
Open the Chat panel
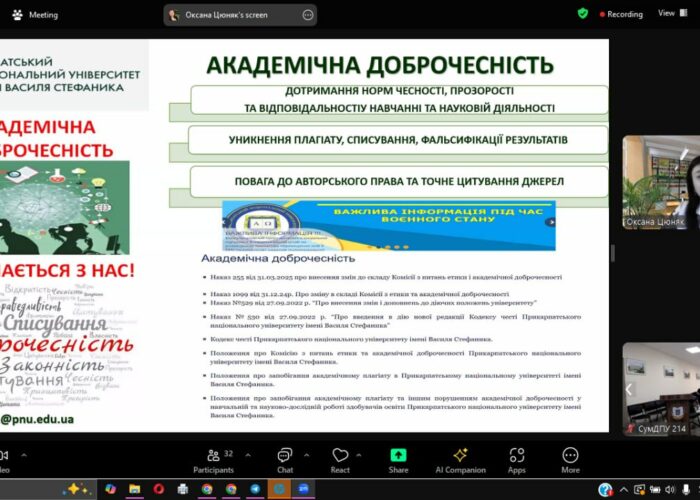285,459
